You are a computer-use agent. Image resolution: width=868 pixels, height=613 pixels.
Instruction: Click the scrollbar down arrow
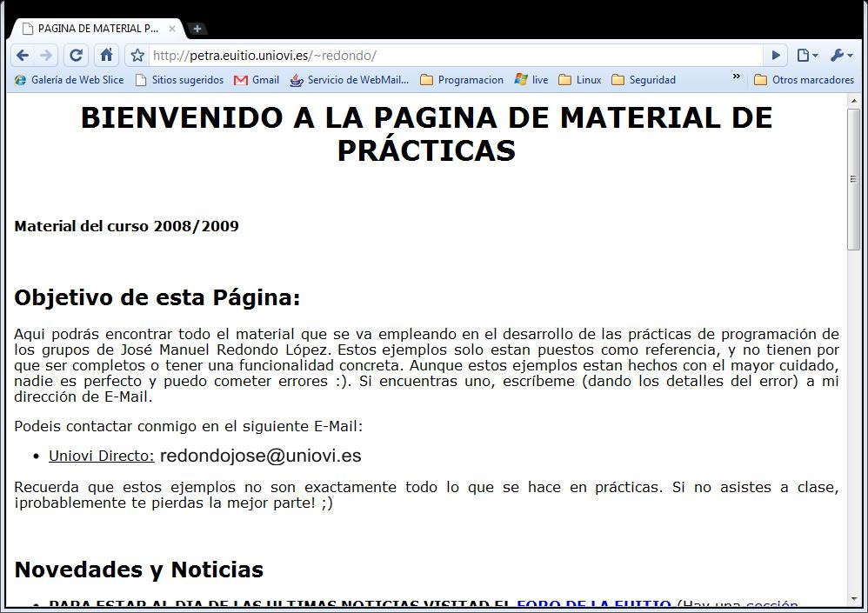(x=854, y=599)
